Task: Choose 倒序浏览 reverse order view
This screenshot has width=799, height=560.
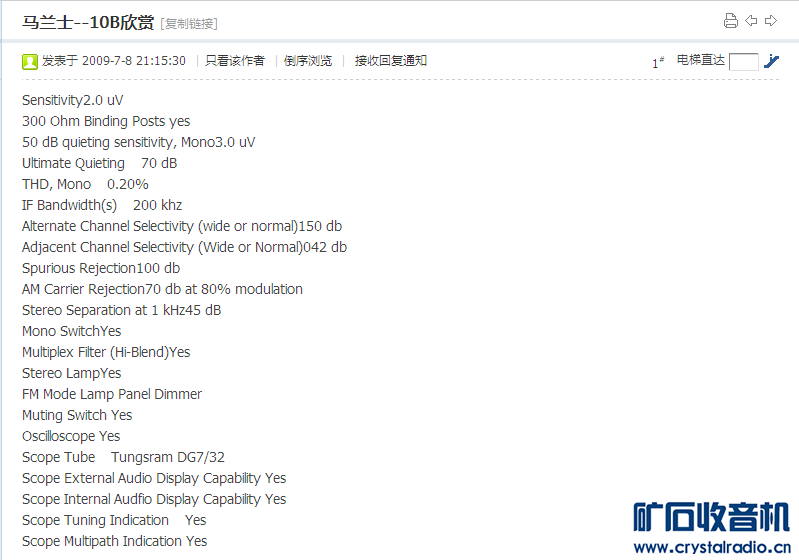Action: (308, 61)
